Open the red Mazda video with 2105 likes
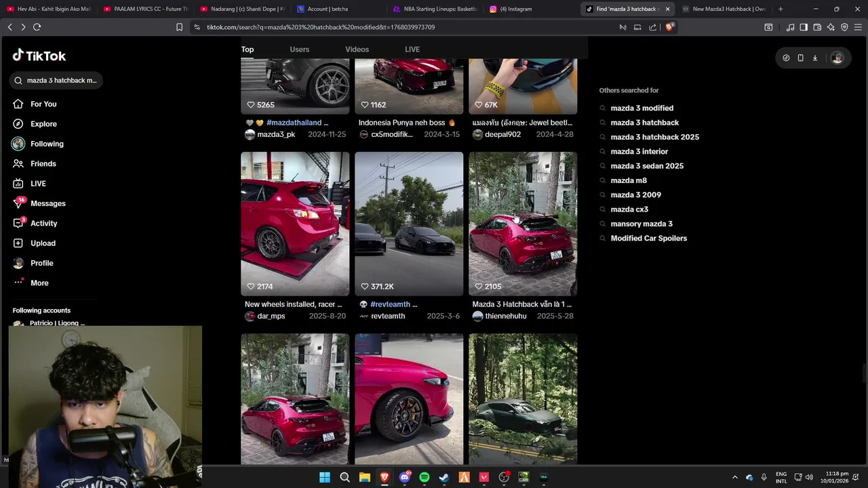The height and width of the screenshot is (488, 868). (x=523, y=224)
